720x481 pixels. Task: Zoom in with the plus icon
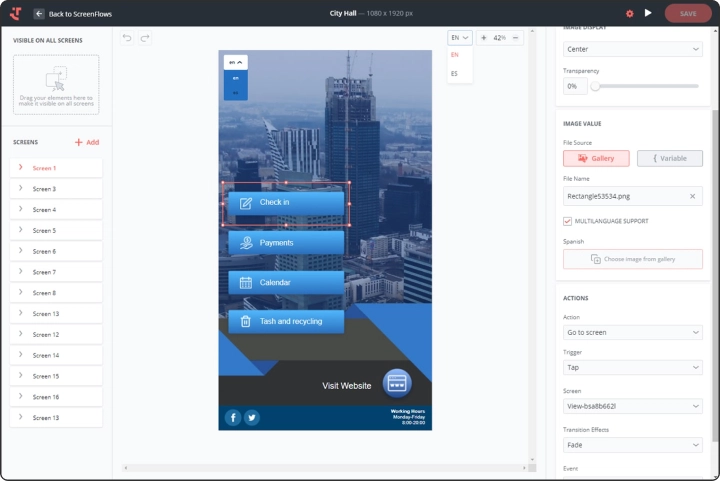point(484,38)
